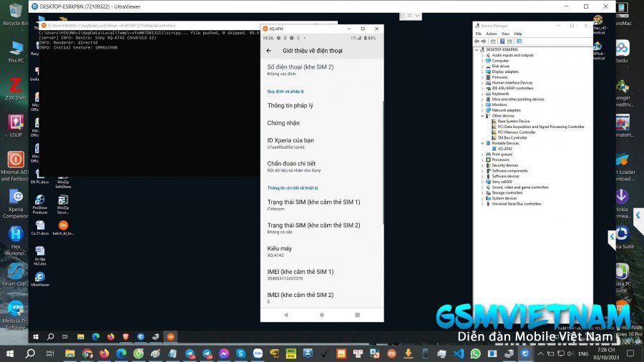Select the Hex Workshop desktop icon

pyautogui.click(x=15, y=241)
